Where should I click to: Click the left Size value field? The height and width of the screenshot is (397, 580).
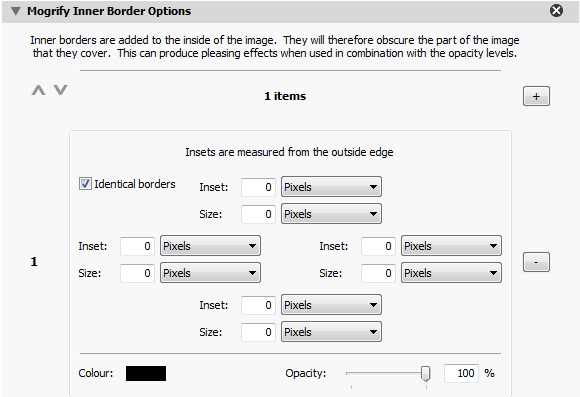137,273
